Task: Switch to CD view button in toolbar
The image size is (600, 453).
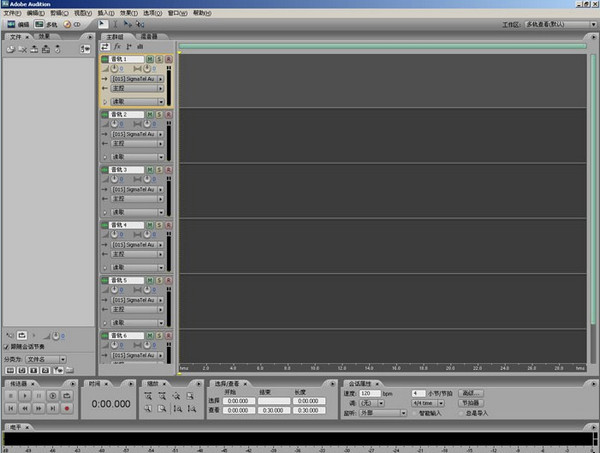Action: pos(74,23)
